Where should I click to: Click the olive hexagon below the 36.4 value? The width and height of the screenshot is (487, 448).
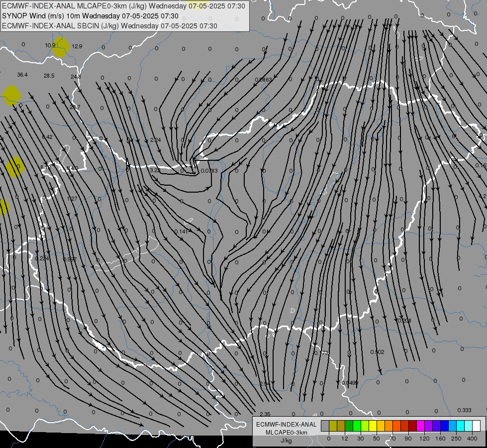click(x=11, y=96)
